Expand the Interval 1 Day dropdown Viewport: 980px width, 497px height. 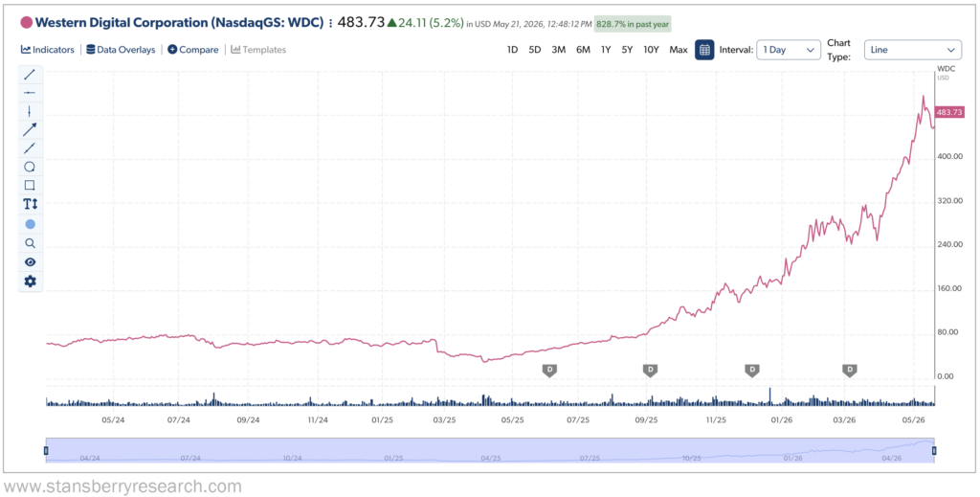pos(789,50)
